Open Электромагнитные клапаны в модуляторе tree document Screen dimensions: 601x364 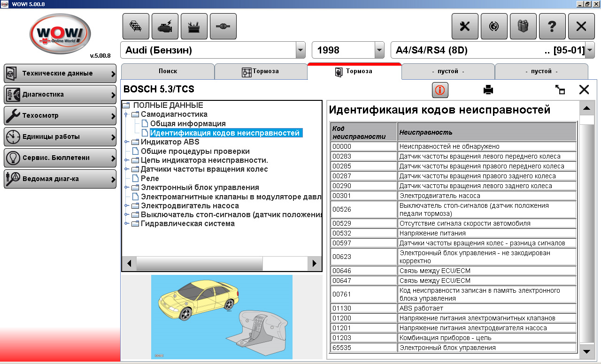(x=231, y=197)
